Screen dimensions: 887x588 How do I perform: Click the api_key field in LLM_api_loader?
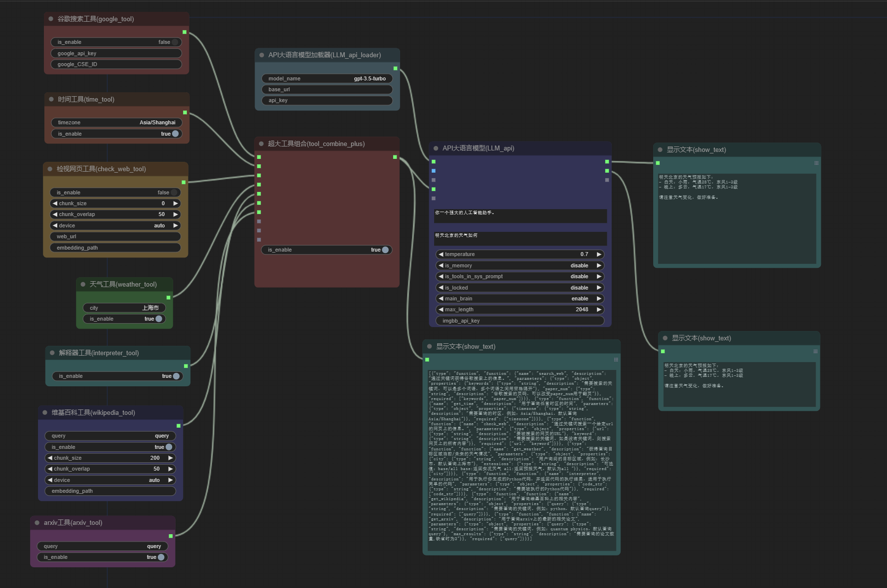pyautogui.click(x=327, y=100)
